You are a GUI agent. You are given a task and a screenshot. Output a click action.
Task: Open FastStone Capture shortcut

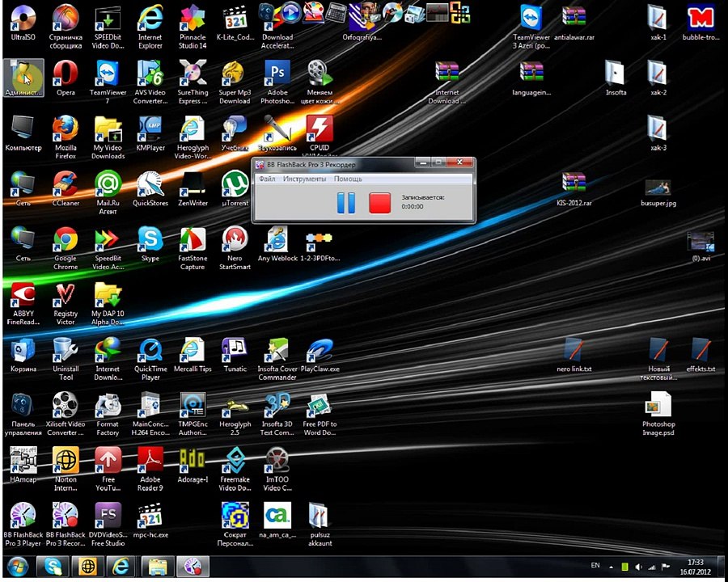click(193, 248)
